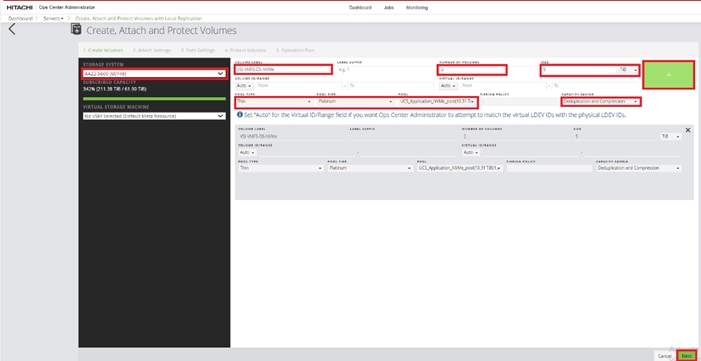Open Capacity Saving dropdown in added volume row

(638, 168)
